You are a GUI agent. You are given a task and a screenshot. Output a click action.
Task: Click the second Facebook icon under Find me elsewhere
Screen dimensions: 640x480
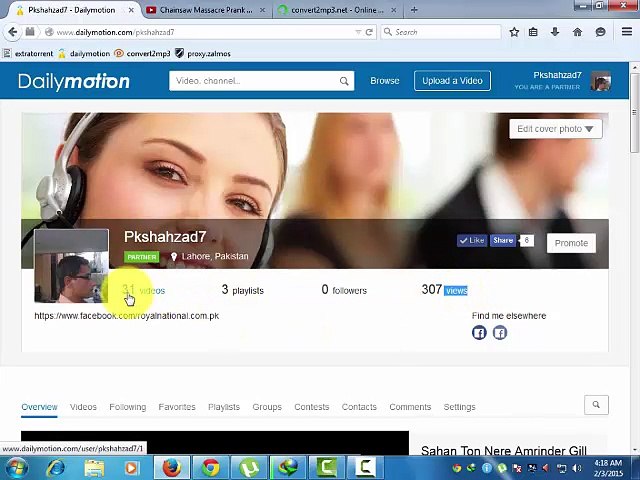[500, 333]
